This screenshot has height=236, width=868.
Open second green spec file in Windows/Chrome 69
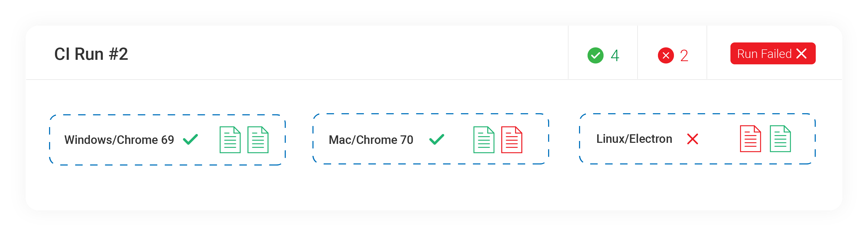258,140
